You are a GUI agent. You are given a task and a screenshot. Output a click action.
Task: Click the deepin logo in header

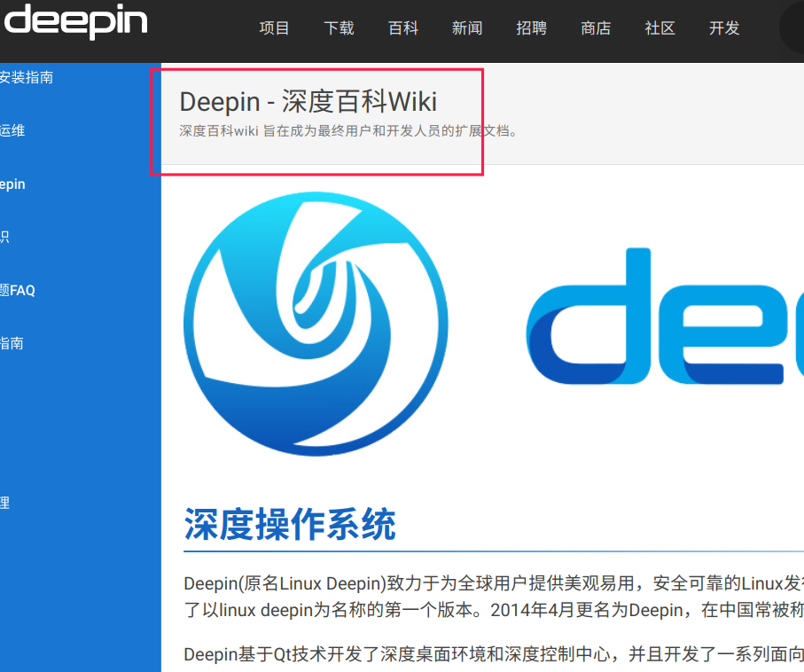(x=76, y=20)
